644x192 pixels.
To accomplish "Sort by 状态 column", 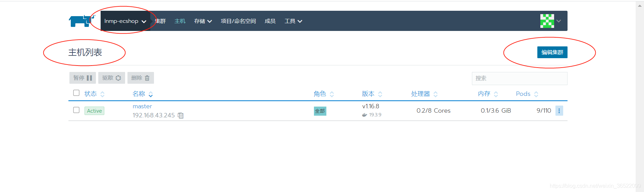I will pos(94,94).
